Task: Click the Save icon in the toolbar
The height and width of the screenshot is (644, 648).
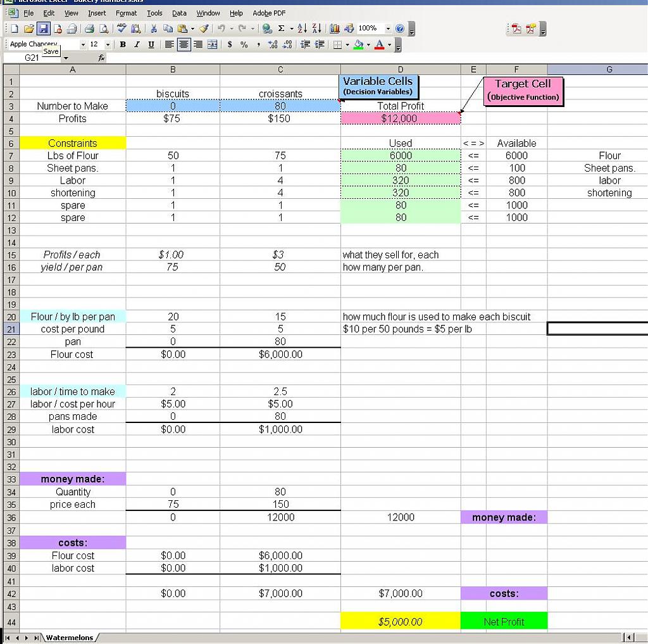Action: 44,28
